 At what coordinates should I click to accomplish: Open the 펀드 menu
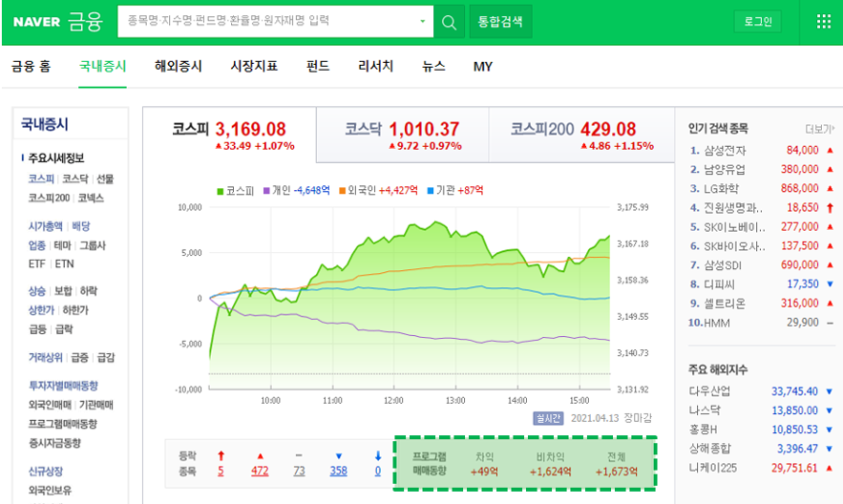pos(318,66)
